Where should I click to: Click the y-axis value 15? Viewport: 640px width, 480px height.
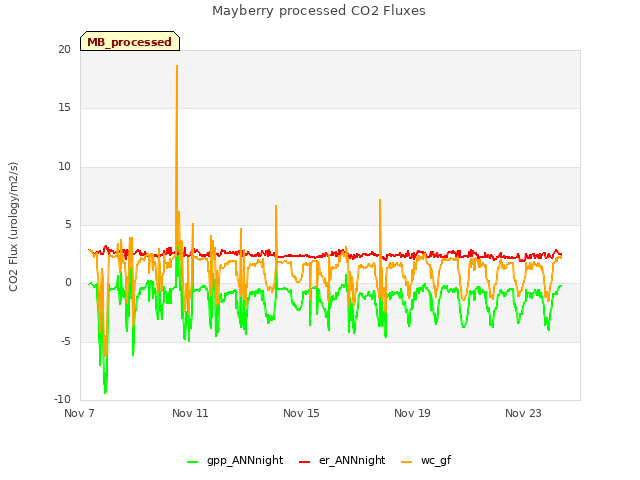[x=64, y=108]
